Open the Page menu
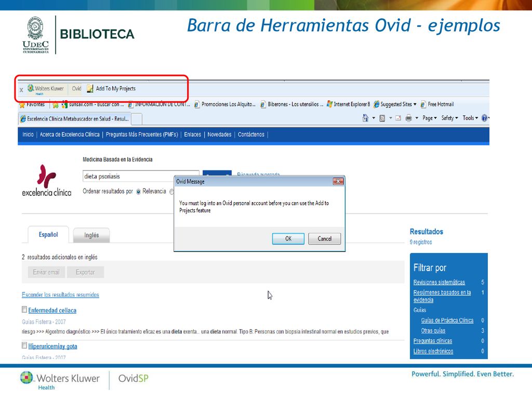The height and width of the screenshot is (399, 532). tap(430, 118)
